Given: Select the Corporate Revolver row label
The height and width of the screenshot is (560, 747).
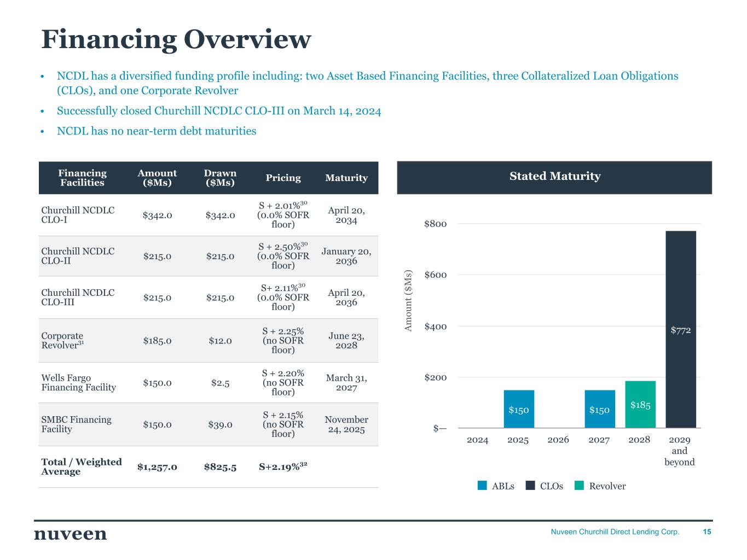Looking at the screenshot, I should [63, 341].
